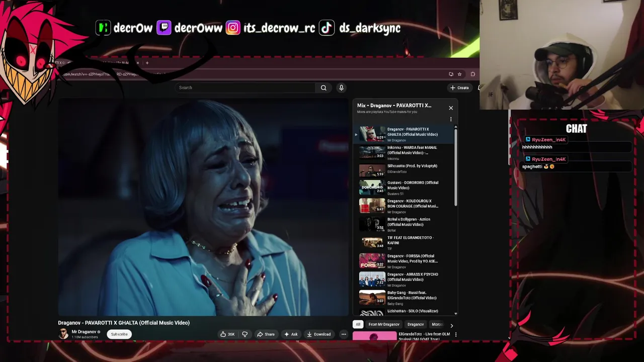Image resolution: width=644 pixels, height=362 pixels.
Task: Click the TikTok icon next to ds_darksync
Action: (x=327, y=28)
